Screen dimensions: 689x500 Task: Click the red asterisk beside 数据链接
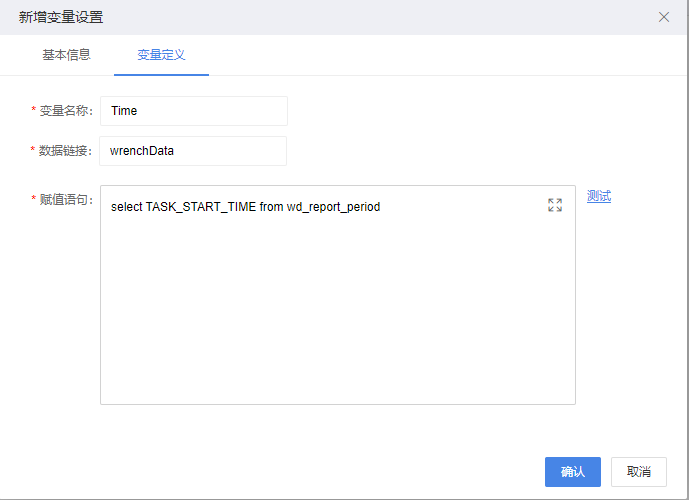tap(33, 149)
